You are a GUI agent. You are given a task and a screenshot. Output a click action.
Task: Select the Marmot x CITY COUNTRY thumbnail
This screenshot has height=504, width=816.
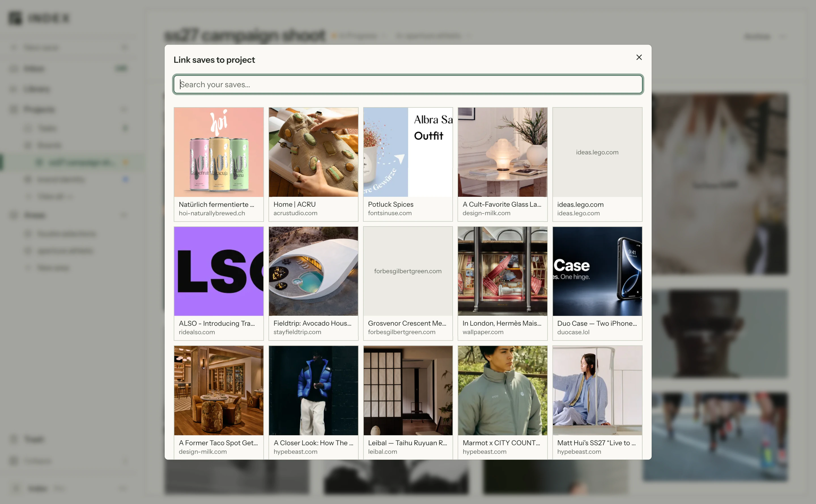click(x=503, y=390)
